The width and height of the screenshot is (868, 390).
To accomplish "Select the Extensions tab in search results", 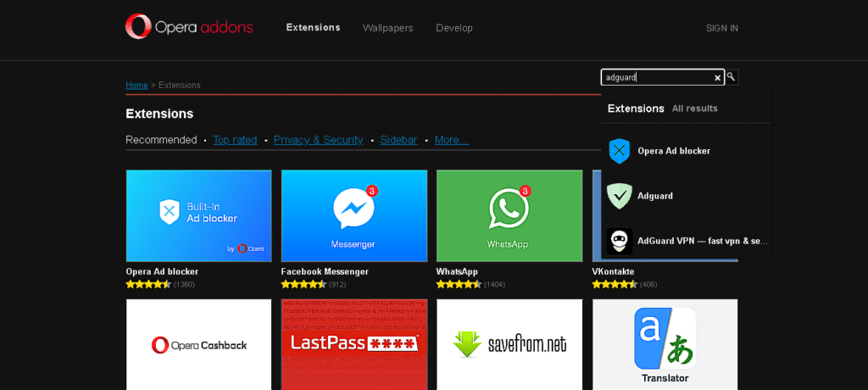I will [x=636, y=109].
